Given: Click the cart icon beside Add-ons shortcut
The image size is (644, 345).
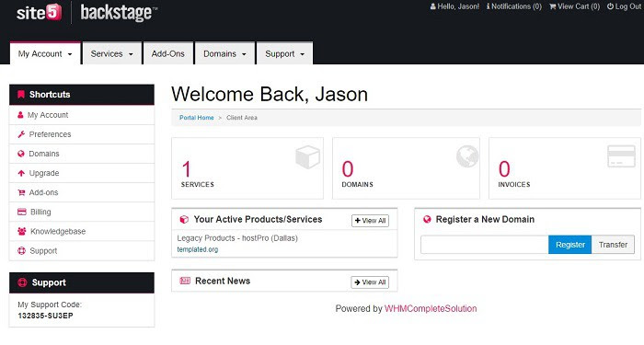Looking at the screenshot, I should [21, 192].
